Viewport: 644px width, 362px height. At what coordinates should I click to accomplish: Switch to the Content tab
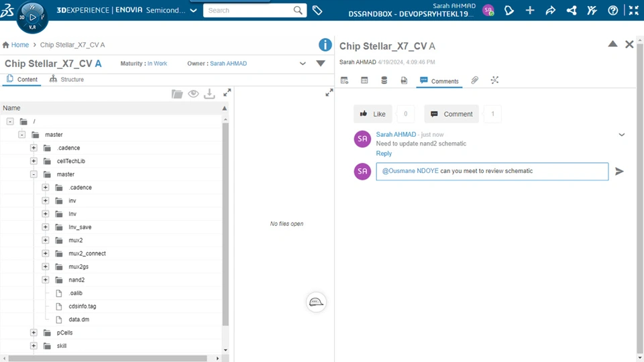(x=21, y=79)
